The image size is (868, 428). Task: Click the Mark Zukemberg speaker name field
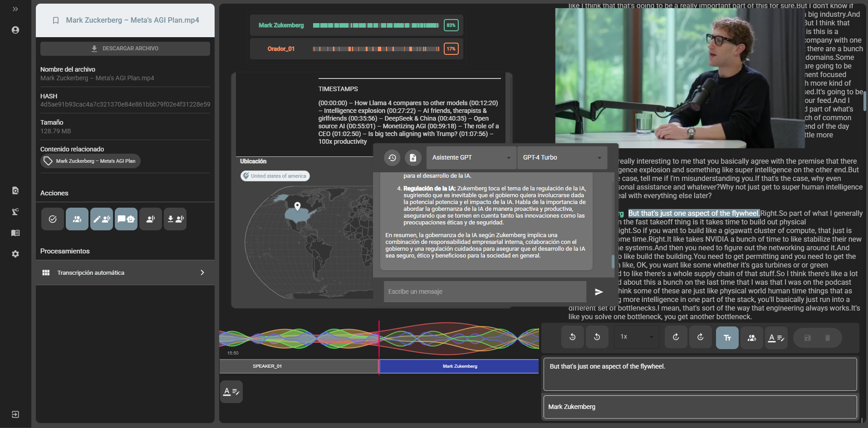(700, 407)
